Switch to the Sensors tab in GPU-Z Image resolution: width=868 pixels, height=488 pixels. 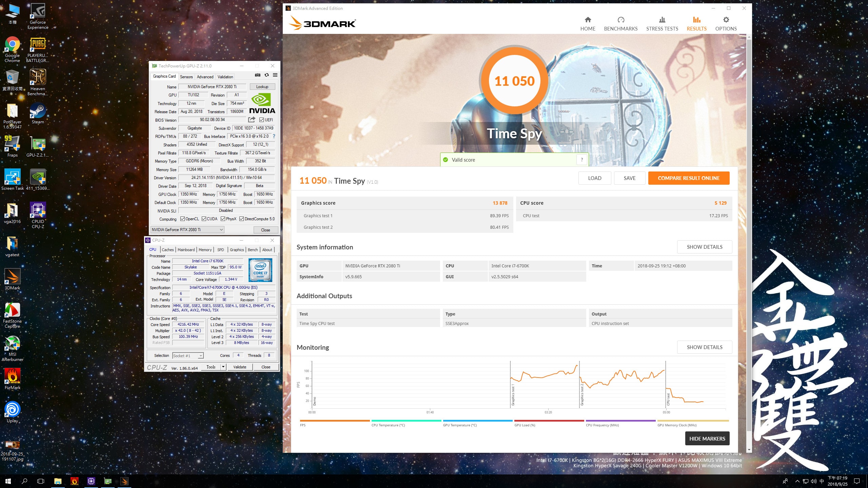tap(186, 77)
